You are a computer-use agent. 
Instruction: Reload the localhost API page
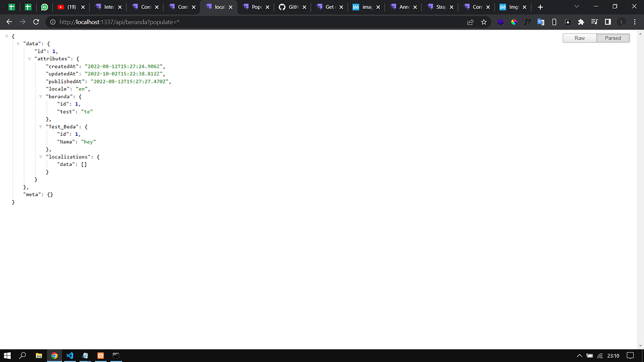click(36, 22)
